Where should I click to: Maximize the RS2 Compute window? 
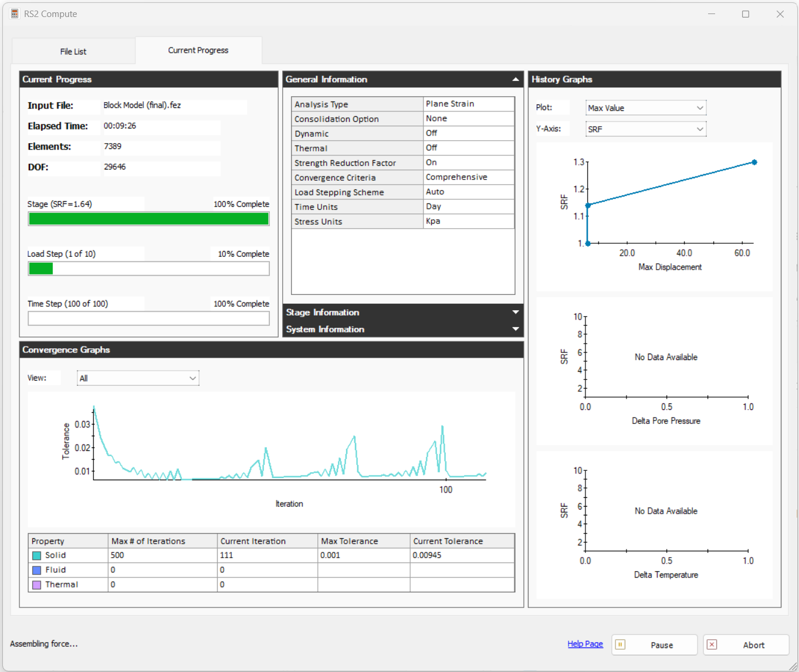click(x=746, y=14)
